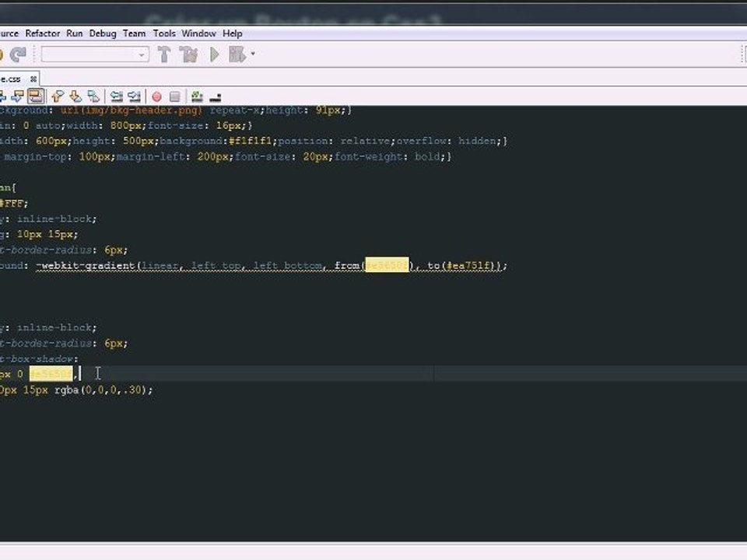Viewport: 747px width, 560px height.
Task: Click the '#ea751f' color value in to()
Action: coord(468,265)
